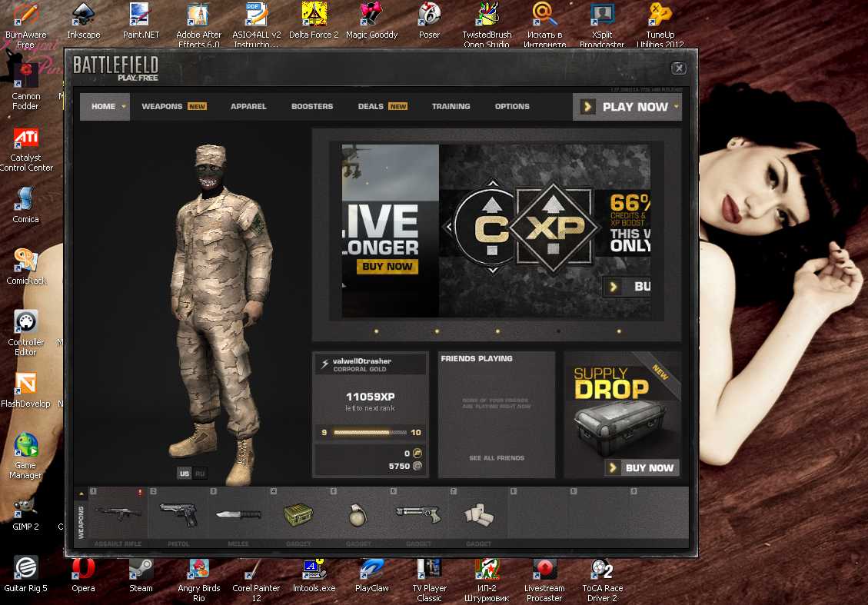Image resolution: width=868 pixels, height=605 pixels.
Task: Open the PlayClaw desktop icon
Action: coord(371,576)
